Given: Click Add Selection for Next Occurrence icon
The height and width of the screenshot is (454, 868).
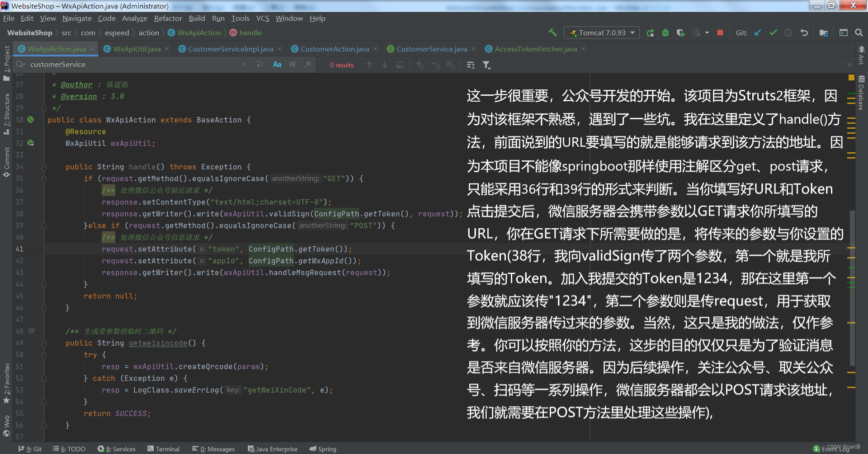Looking at the screenshot, I should click(420, 65).
